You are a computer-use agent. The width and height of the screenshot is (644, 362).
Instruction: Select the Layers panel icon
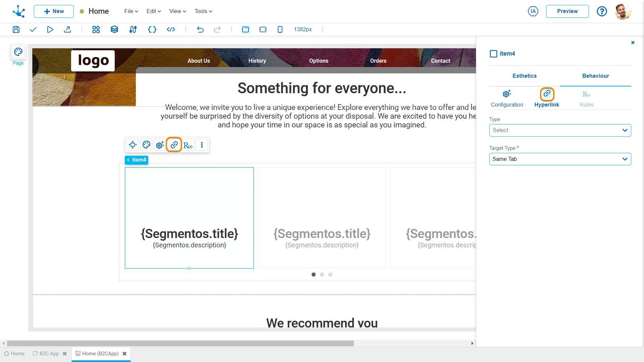[x=114, y=29]
